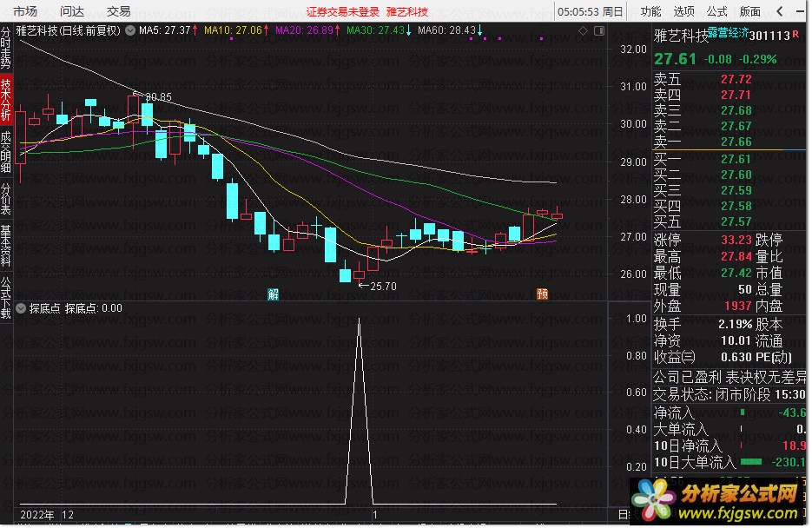Screen dimensions: 812x528
Task: Select the MA30: 27.43 label
Action: click(375, 30)
